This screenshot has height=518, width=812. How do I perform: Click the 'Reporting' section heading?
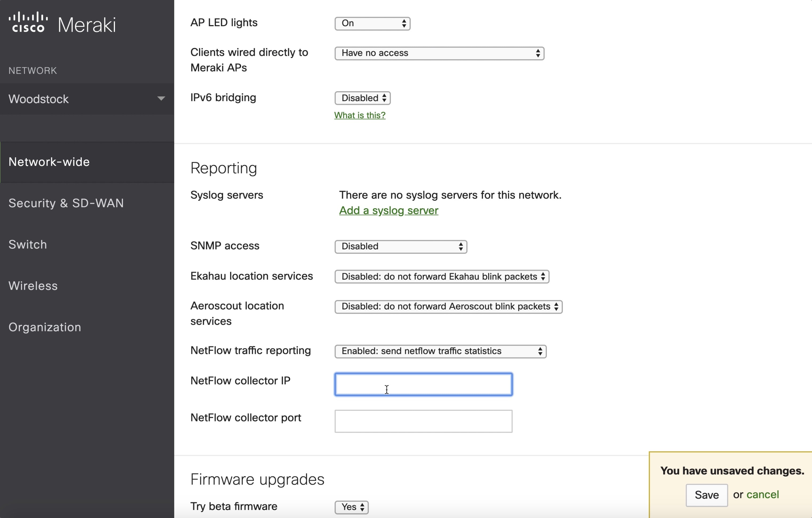coord(224,168)
